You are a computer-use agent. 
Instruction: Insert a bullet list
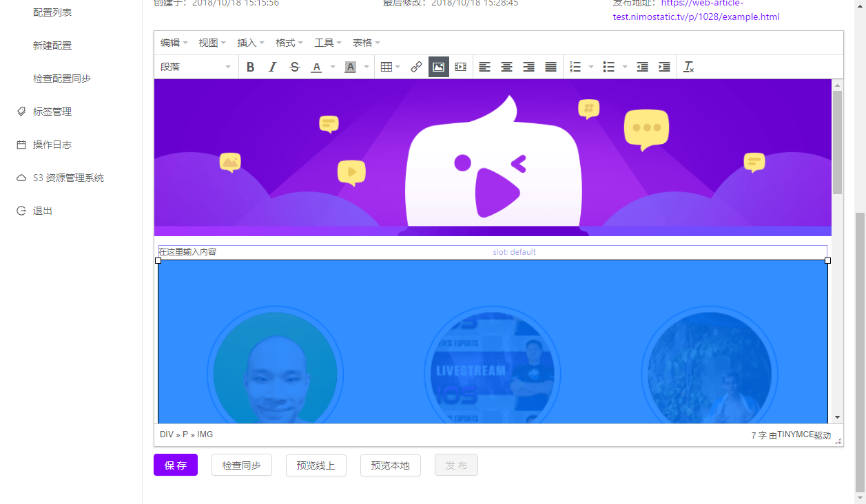click(608, 67)
